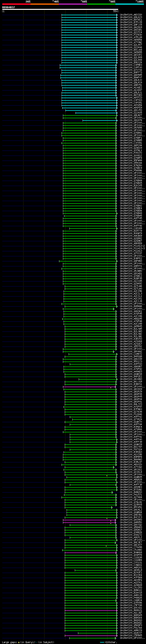
Task: Select the UniRef100_O57655 label
Action: 131,128
